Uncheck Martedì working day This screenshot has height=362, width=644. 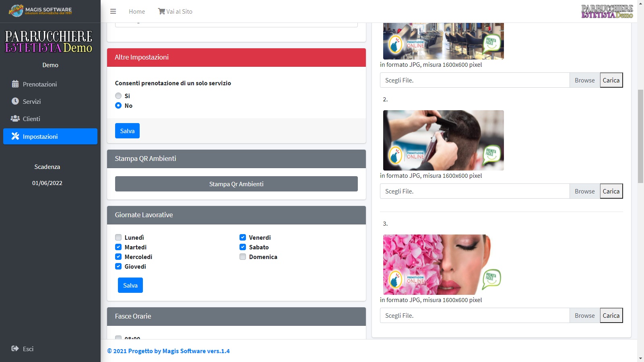pos(118,247)
